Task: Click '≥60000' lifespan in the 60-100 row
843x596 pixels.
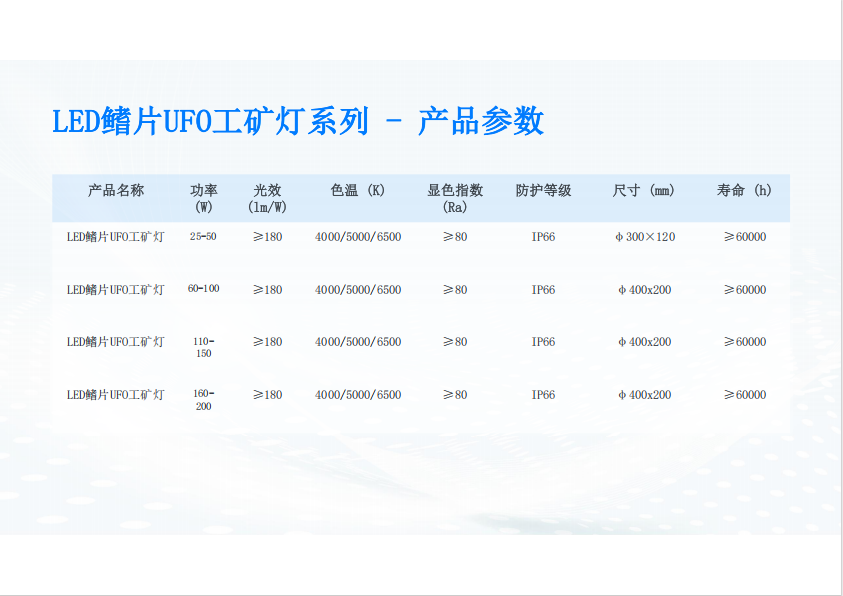Action: point(745,290)
